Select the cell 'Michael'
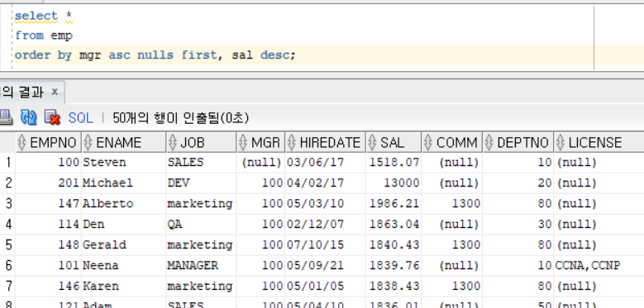This screenshot has height=308, width=644. 124,183
